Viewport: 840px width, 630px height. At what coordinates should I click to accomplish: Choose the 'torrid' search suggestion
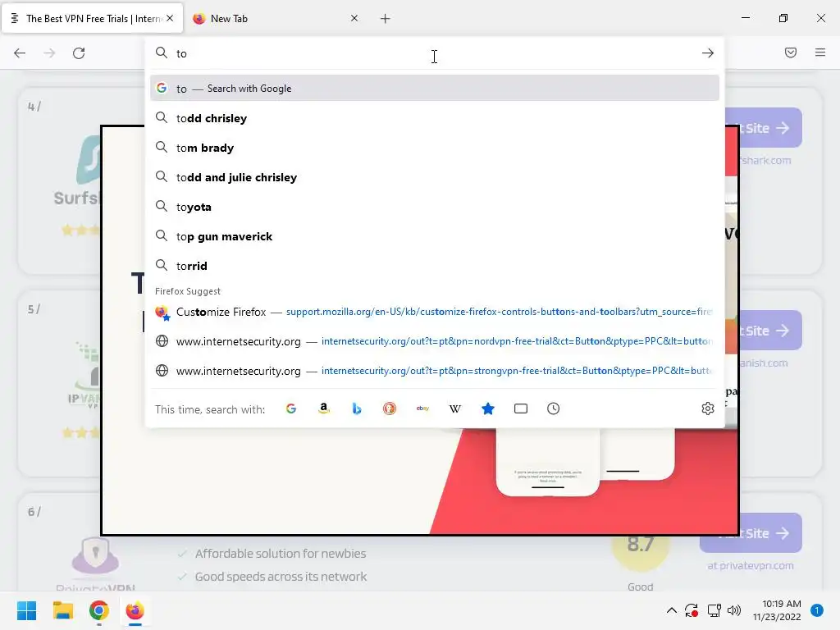[435, 266]
